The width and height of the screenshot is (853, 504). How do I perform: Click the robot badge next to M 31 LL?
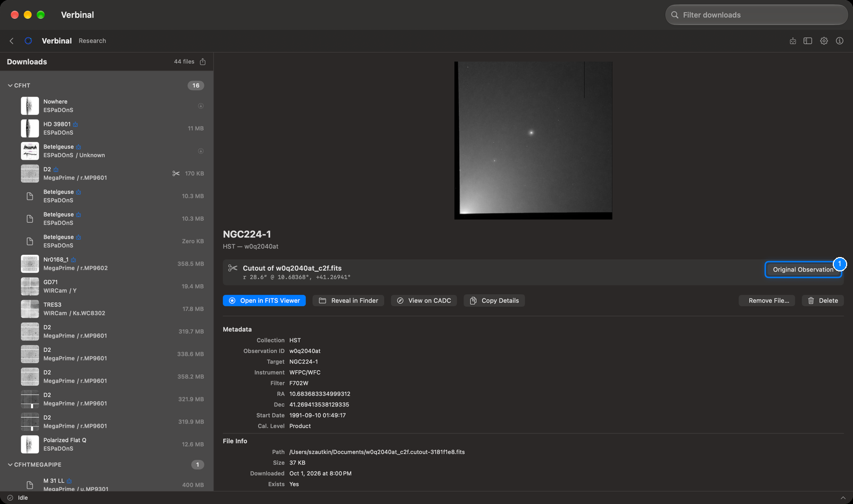pos(69,481)
